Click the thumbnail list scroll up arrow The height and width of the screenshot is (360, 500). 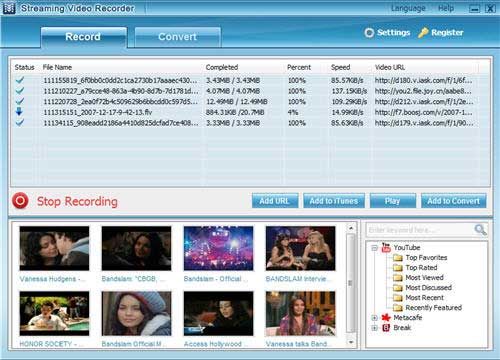(351, 228)
